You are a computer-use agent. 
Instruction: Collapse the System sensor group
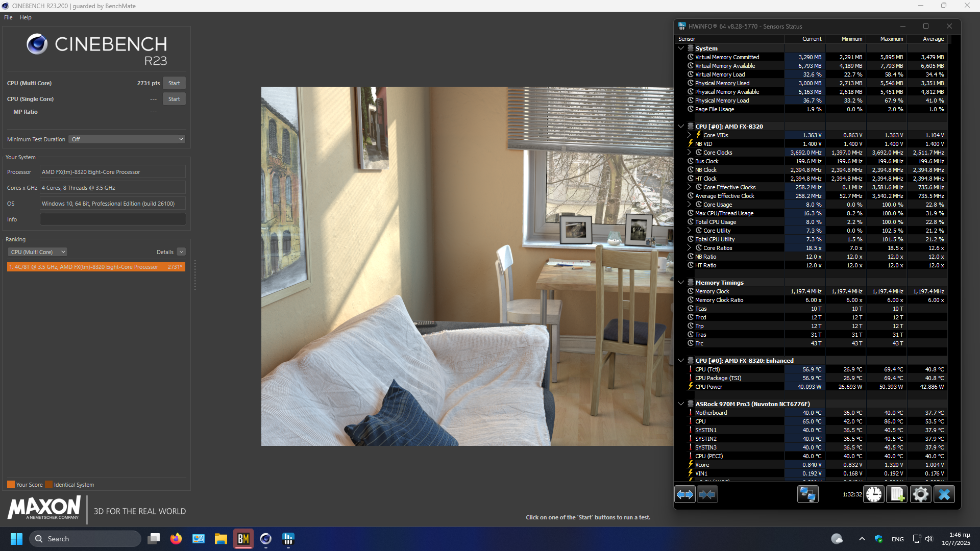point(681,48)
